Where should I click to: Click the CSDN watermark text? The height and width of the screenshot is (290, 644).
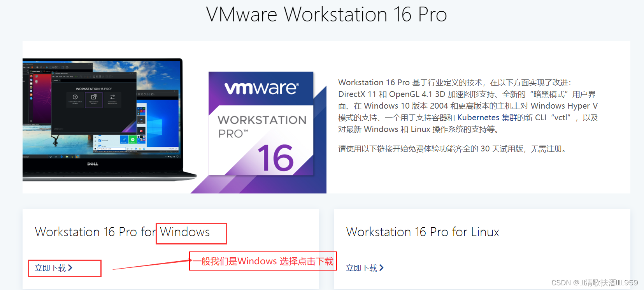pos(595,283)
